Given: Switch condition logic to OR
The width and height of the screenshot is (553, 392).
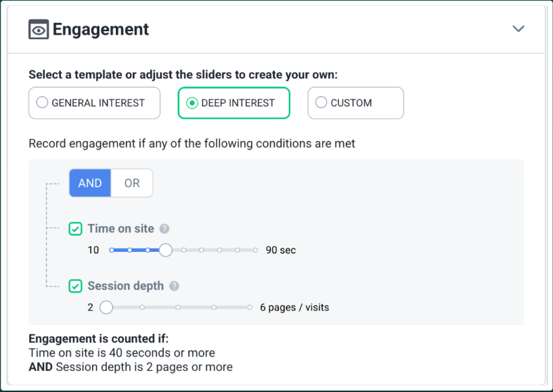Looking at the screenshot, I should coord(132,183).
